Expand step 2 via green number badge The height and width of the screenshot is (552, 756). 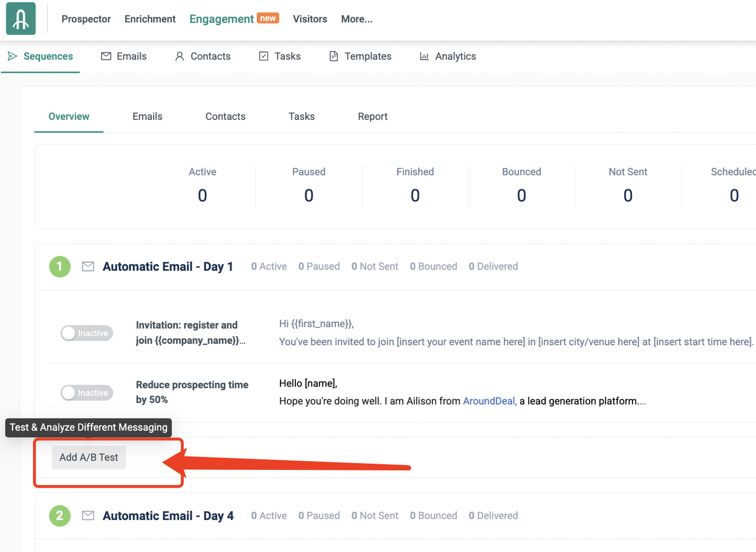(x=60, y=516)
